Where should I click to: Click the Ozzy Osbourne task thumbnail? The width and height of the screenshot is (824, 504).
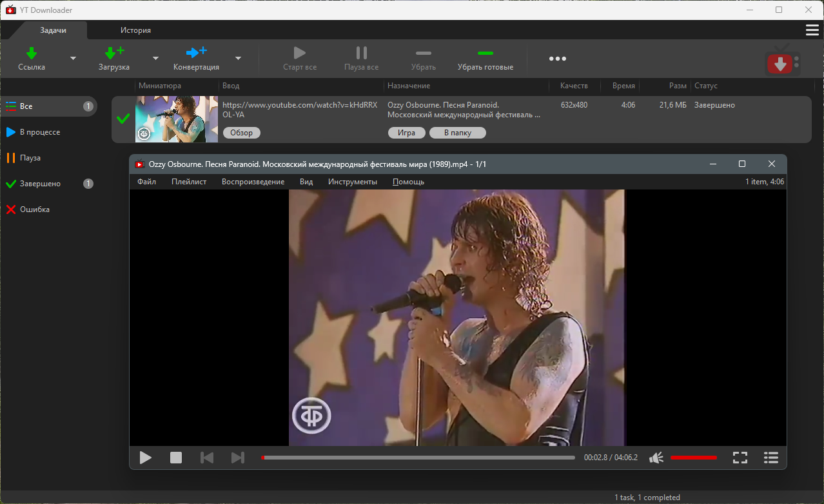tap(177, 119)
